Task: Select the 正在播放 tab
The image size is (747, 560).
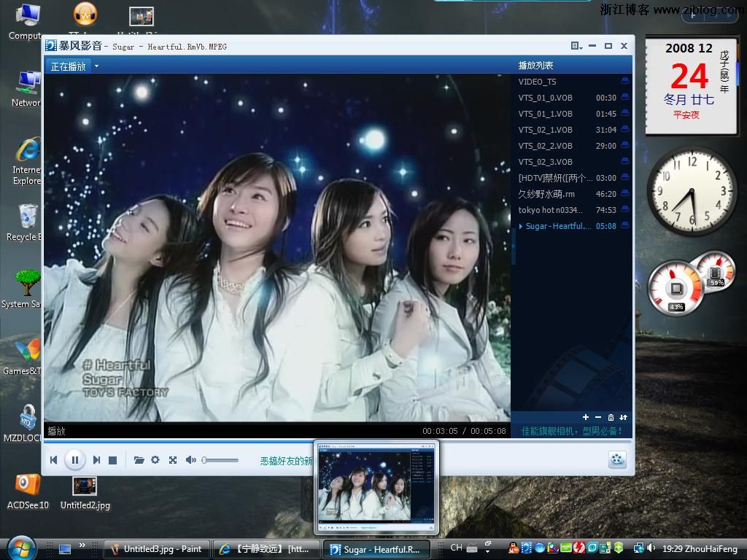Action: click(x=68, y=66)
